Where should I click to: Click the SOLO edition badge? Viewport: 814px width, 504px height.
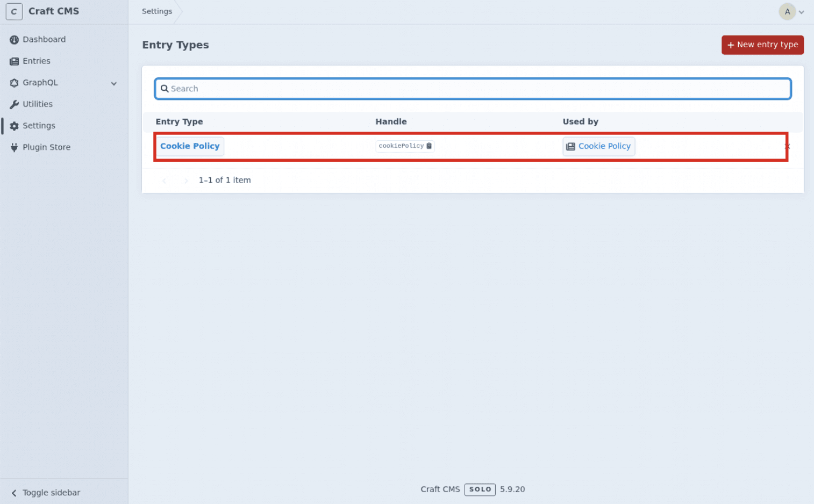click(480, 489)
